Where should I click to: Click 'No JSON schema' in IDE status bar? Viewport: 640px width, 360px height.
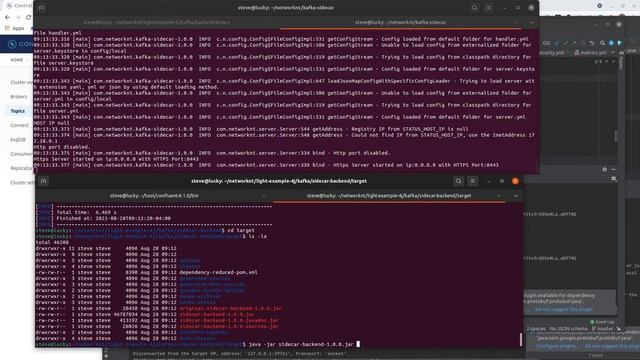[568, 329]
